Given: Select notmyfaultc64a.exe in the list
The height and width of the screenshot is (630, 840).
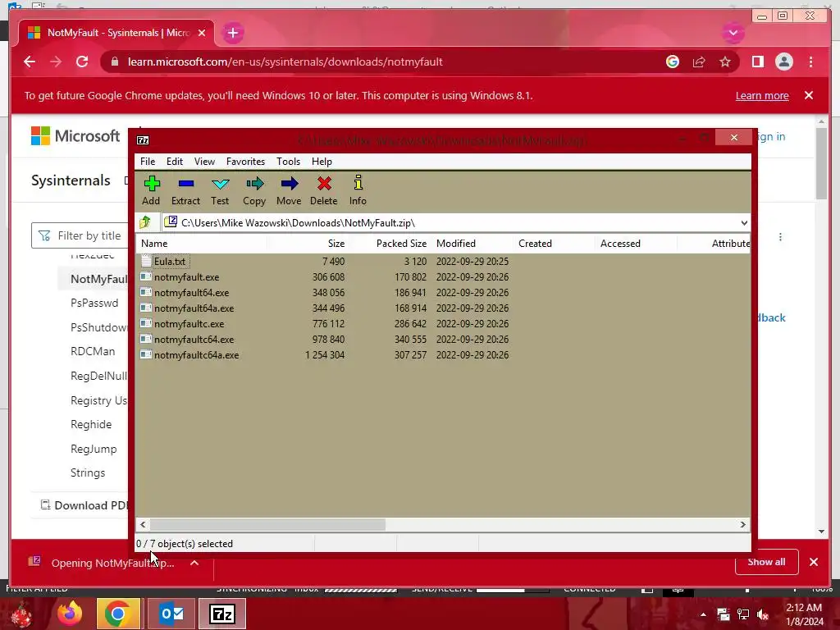Looking at the screenshot, I should [x=196, y=354].
